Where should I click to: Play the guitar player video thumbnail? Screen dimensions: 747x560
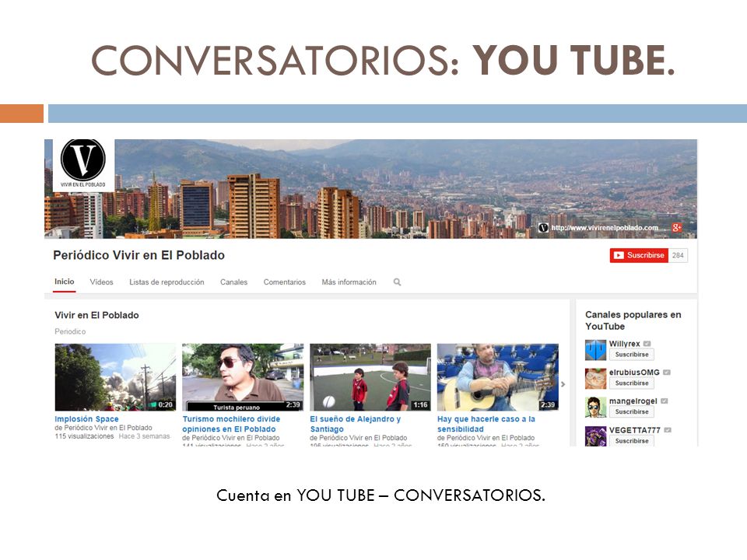[x=498, y=377]
